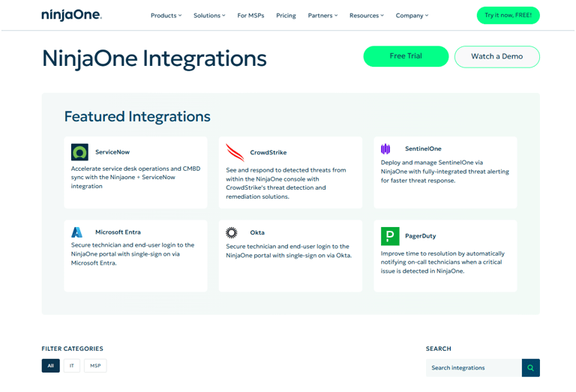This screenshot has height=392, width=576.
Task: Click the Try it now, FREE! button
Action: (x=508, y=16)
